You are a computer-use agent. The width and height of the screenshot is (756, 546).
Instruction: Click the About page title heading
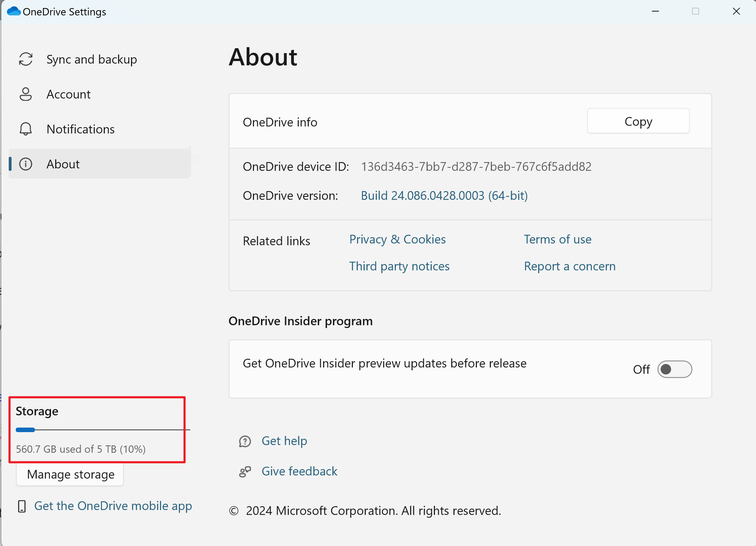[x=263, y=57]
